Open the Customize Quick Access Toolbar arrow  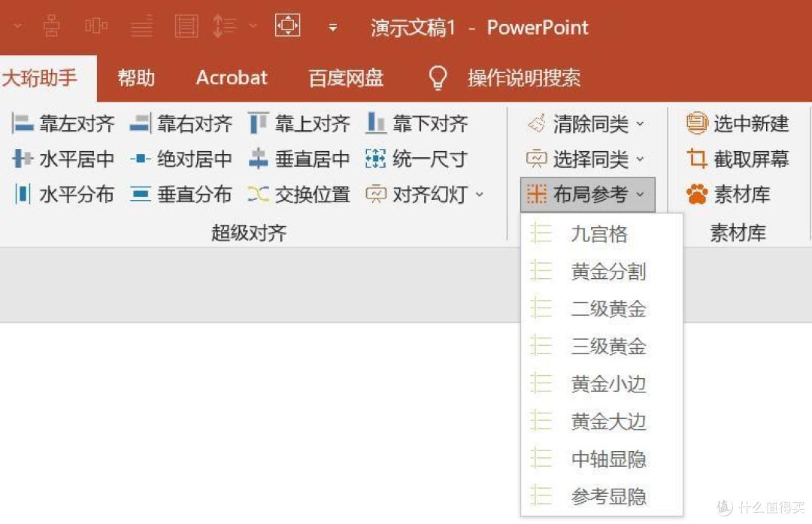click(333, 28)
